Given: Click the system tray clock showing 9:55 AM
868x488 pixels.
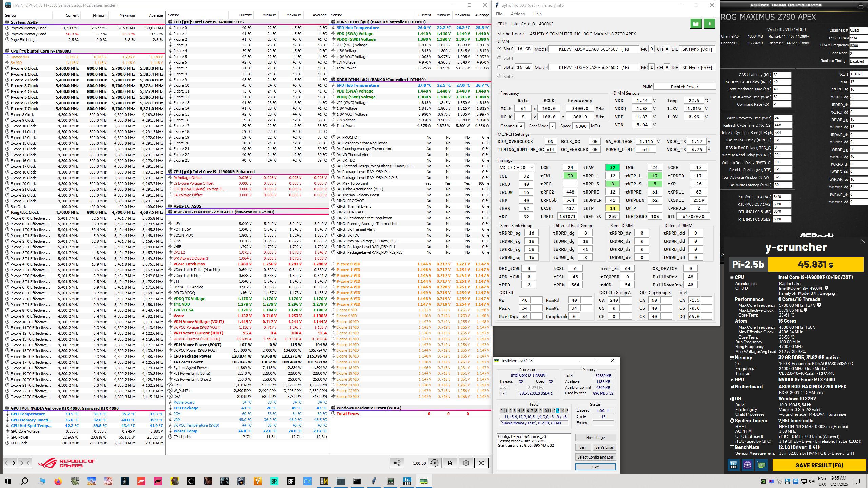Looking at the screenshot, I should [839, 481].
